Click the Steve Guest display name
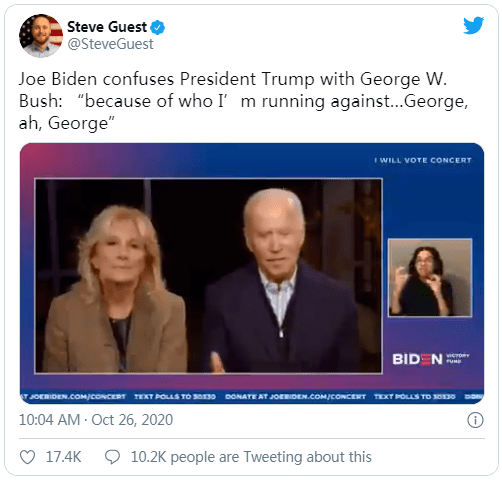 pyautogui.click(x=107, y=27)
